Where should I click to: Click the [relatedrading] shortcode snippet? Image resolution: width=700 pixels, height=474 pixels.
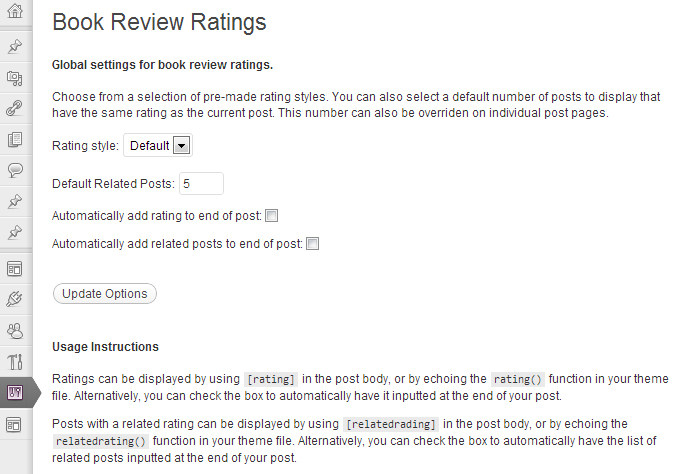pos(391,424)
